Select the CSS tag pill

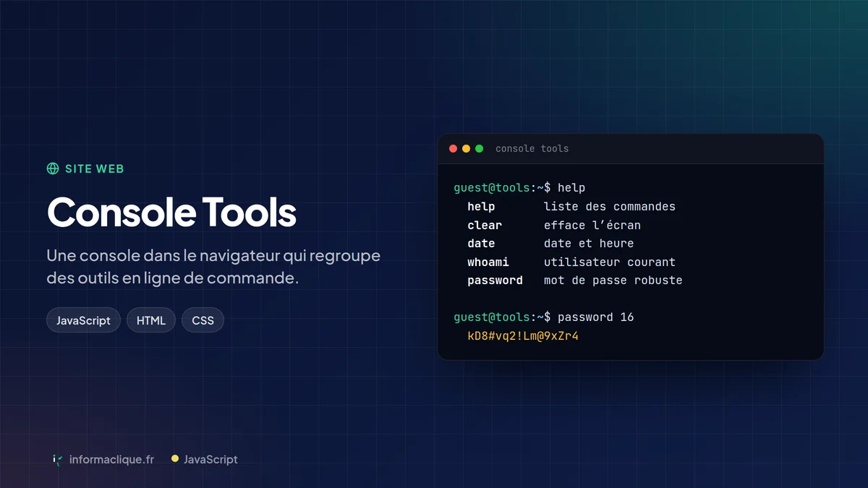click(203, 320)
